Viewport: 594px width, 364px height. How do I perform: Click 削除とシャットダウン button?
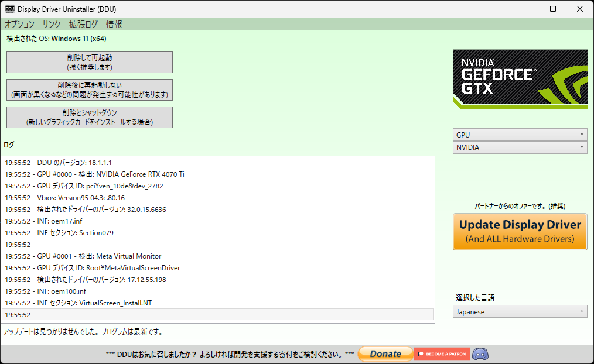pos(90,117)
